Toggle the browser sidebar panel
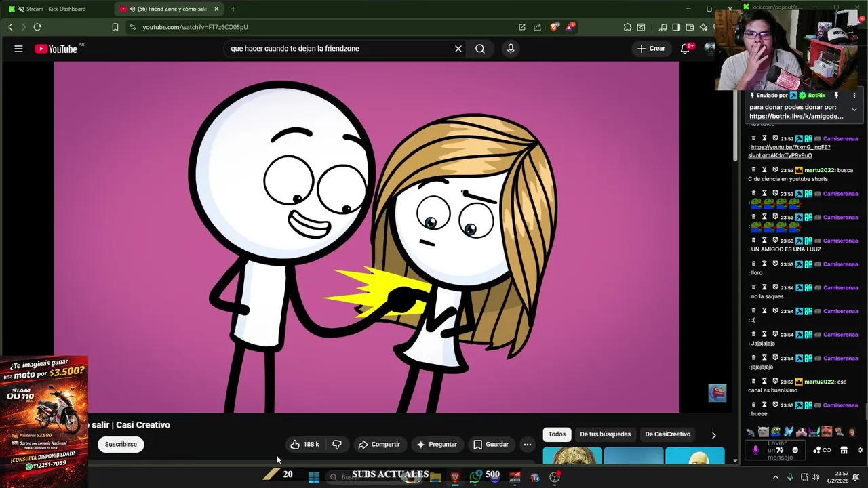Image resolution: width=868 pixels, height=488 pixels. [676, 27]
